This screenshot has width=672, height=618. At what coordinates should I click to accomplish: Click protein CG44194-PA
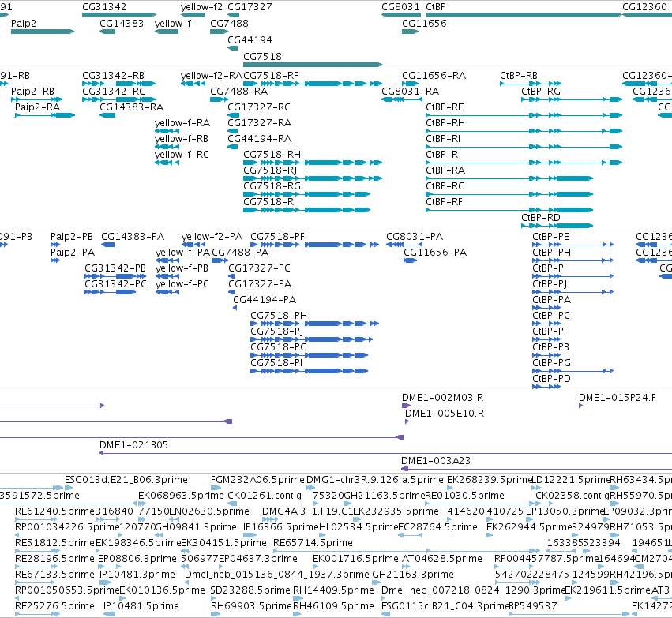pyautogui.click(x=265, y=300)
